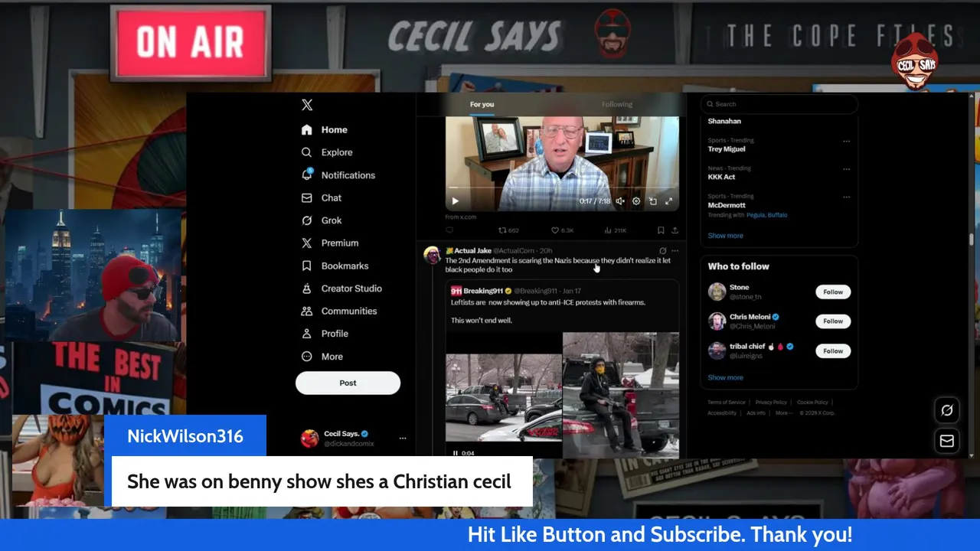Image resolution: width=980 pixels, height=551 pixels.
Task: Click the Communities icon
Action: click(307, 311)
